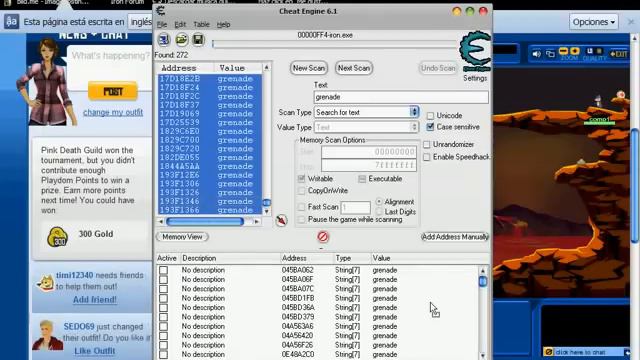Click the game EXIT button
Viewport: 640px width, 360px height.
click(618, 54)
